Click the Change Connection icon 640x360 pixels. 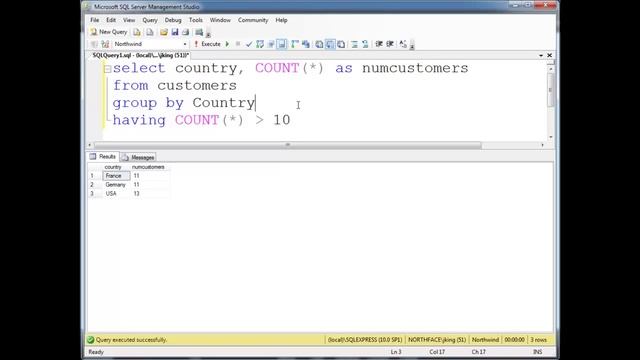[105, 44]
